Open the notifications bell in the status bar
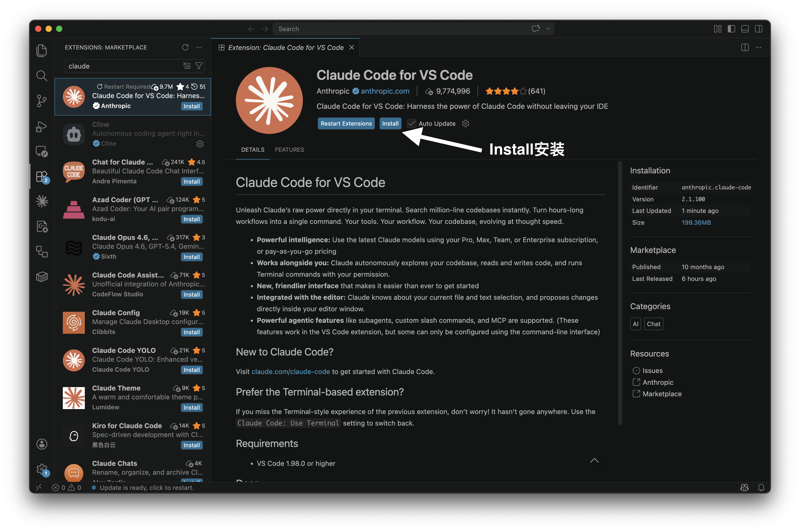This screenshot has height=532, width=800. pyautogui.click(x=761, y=488)
